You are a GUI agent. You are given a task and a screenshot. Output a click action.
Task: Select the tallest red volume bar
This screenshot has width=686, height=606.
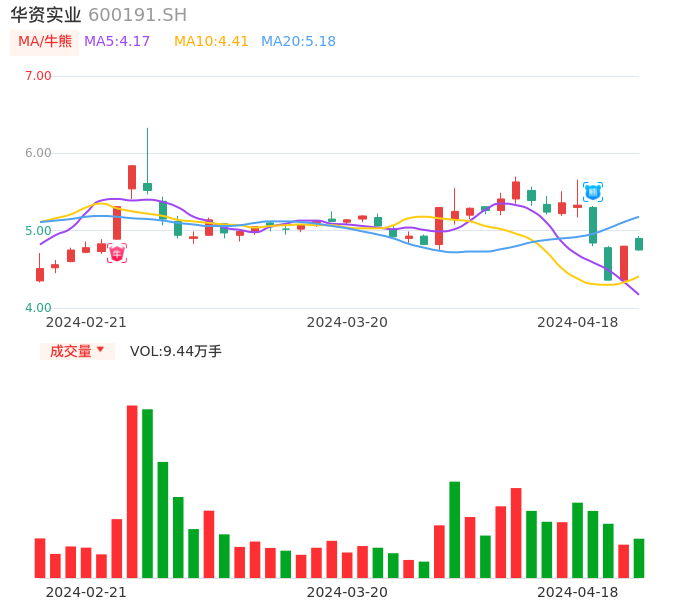point(132,491)
